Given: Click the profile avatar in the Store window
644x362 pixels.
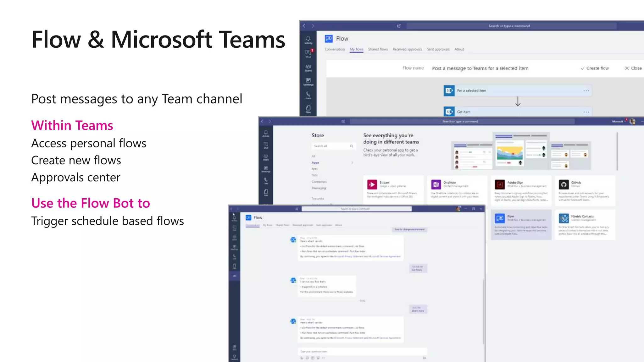Looking at the screenshot, I should (x=632, y=121).
